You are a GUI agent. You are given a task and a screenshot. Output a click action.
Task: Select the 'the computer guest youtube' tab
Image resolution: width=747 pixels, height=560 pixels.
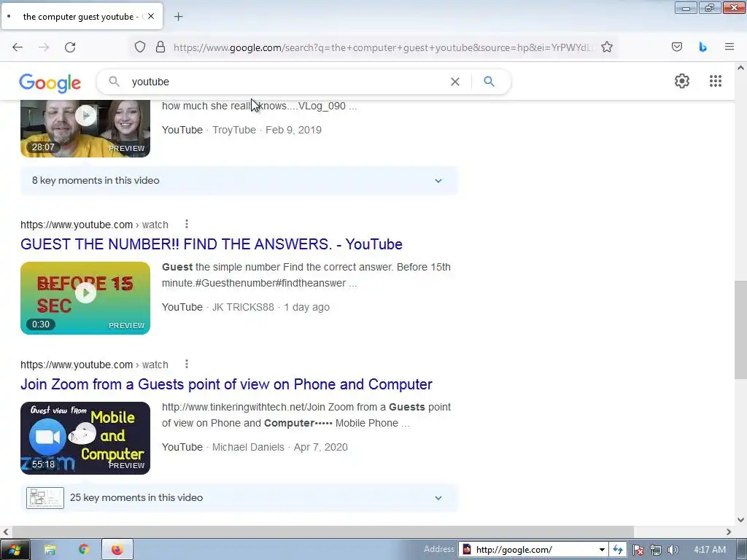pyautogui.click(x=82, y=16)
